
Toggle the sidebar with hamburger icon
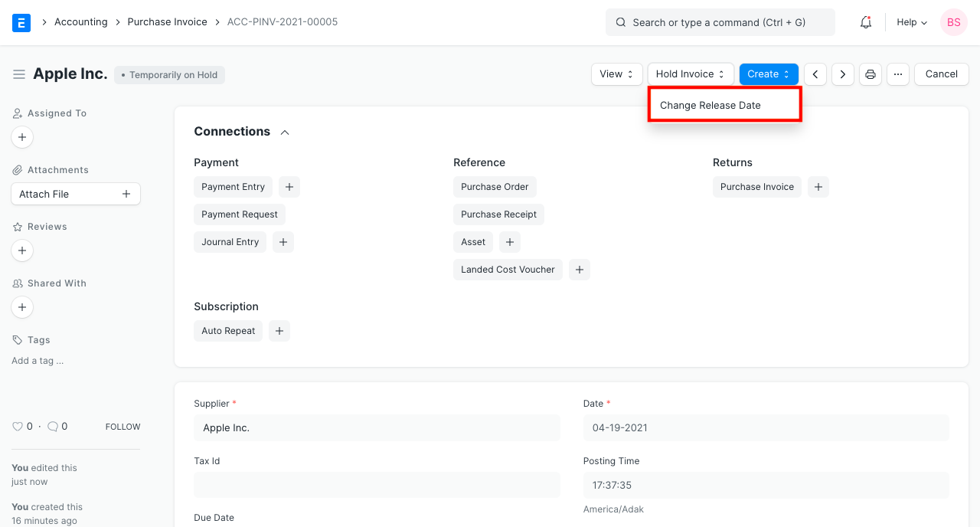(19, 74)
